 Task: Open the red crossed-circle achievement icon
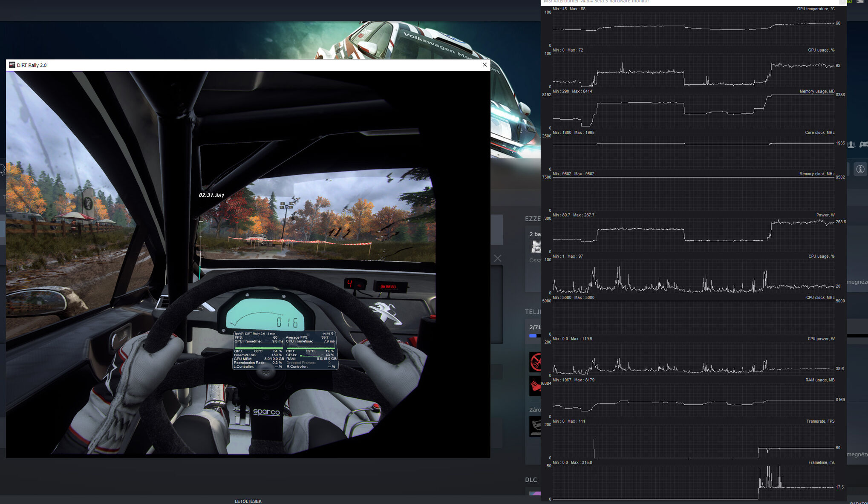(x=535, y=362)
